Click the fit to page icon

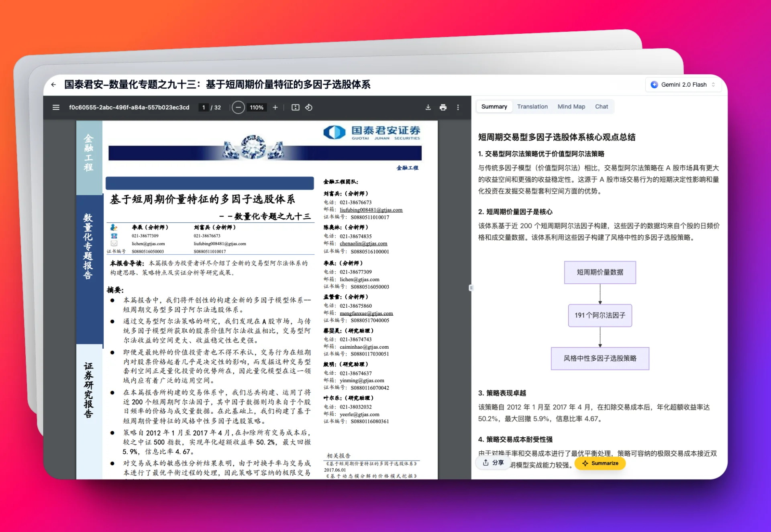pos(295,108)
